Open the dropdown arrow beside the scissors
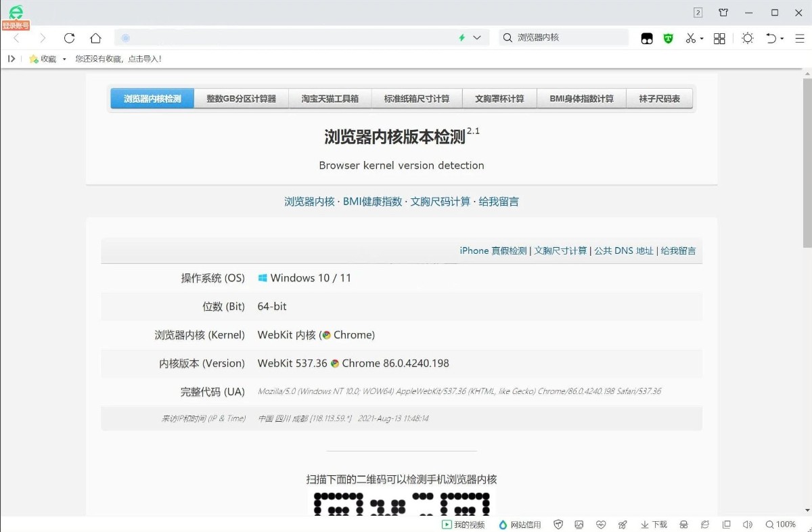This screenshot has height=532, width=812. 702,39
